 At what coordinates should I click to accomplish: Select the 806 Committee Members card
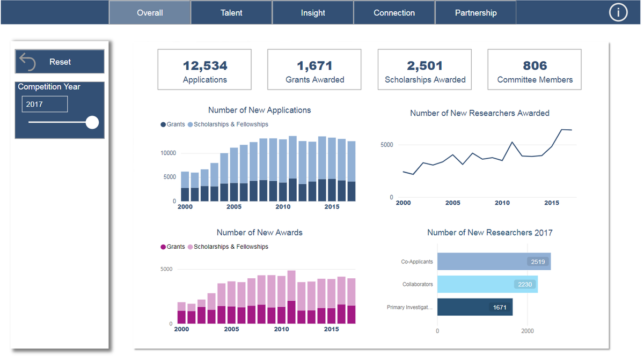[535, 69]
